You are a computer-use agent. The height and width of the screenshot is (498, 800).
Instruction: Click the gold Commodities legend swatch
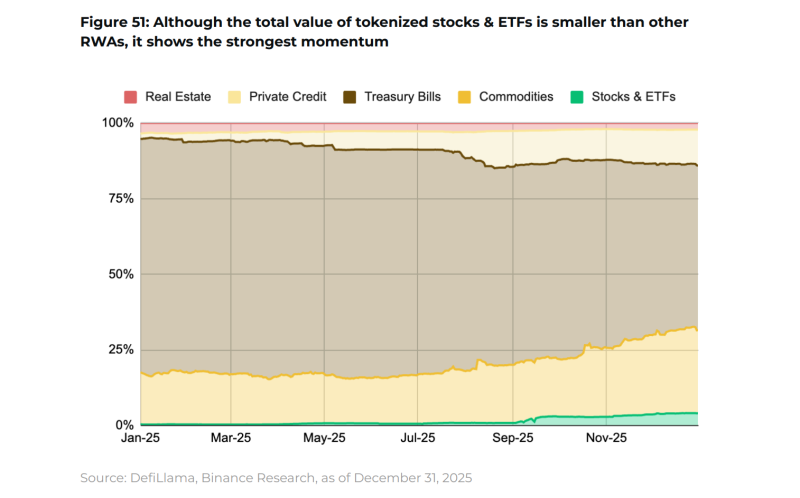pos(464,97)
